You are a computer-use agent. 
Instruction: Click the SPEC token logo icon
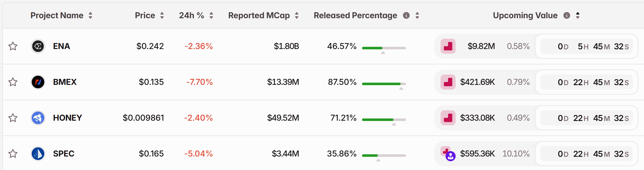pyautogui.click(x=38, y=154)
